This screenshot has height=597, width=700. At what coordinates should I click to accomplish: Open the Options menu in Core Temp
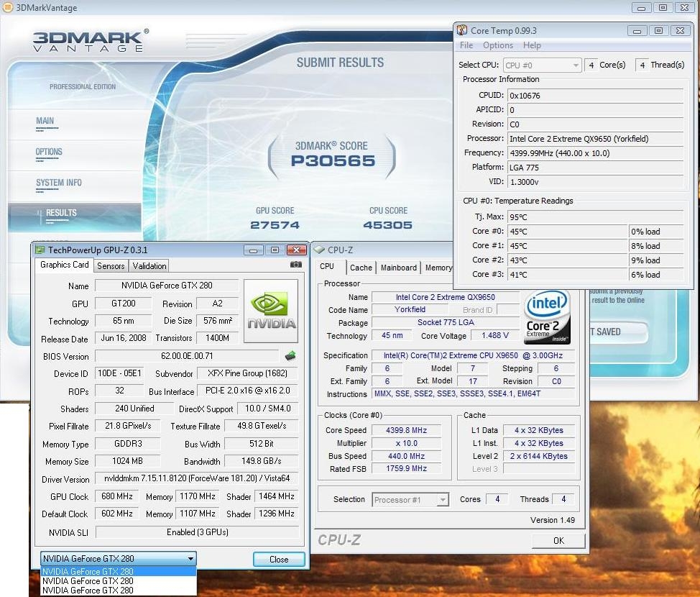point(498,45)
